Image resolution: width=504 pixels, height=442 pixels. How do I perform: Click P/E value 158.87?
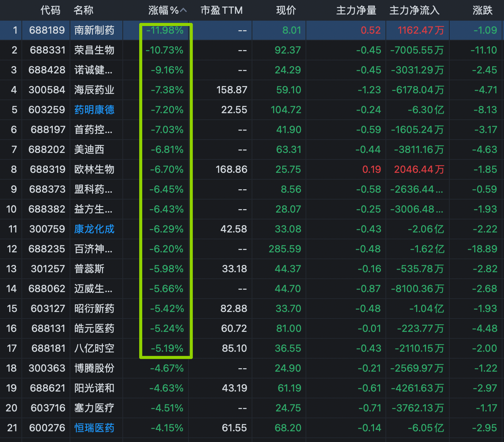tap(232, 90)
